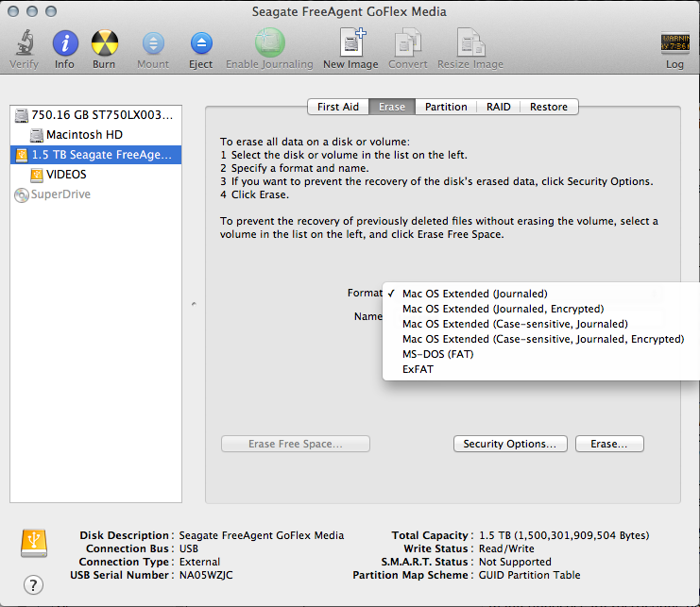Click the S.M.A.R.T. Status Not Supported value

pos(515,562)
